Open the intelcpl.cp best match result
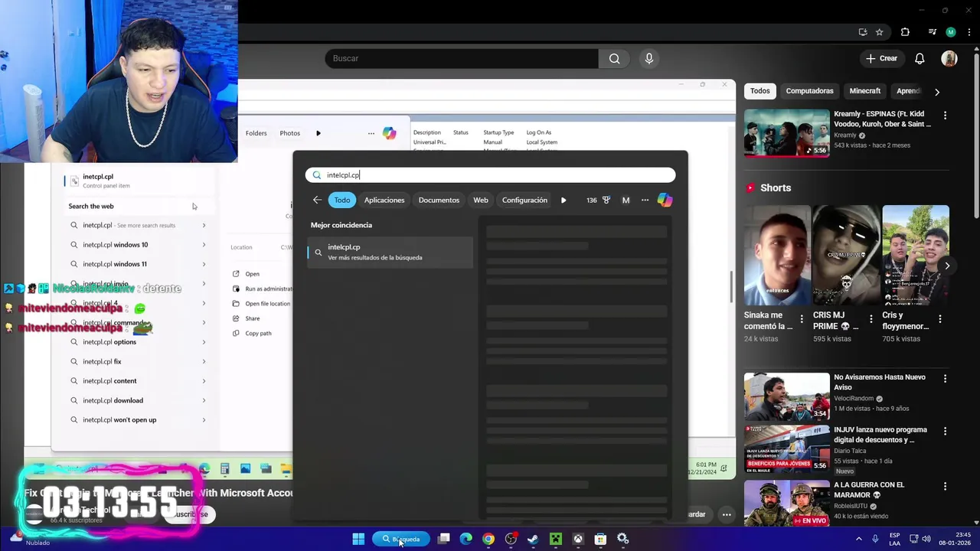The image size is (980, 551). (390, 252)
